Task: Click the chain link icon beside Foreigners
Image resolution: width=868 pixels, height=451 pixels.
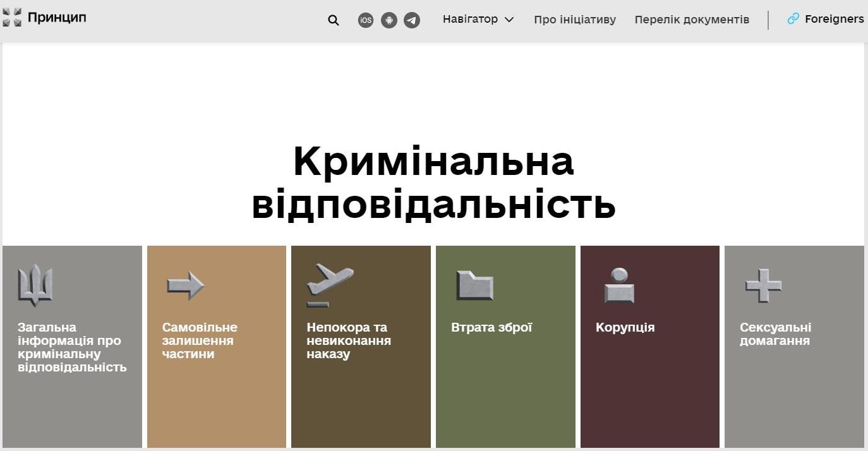Action: [x=793, y=19]
